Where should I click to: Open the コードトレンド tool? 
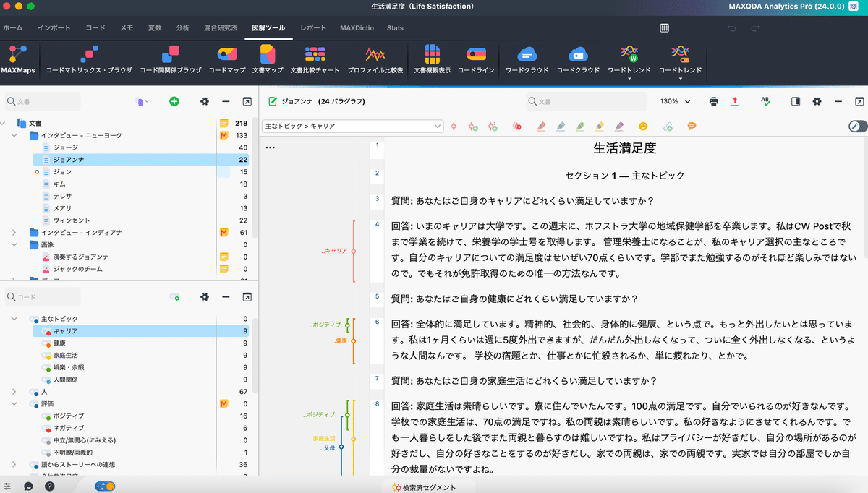point(680,59)
